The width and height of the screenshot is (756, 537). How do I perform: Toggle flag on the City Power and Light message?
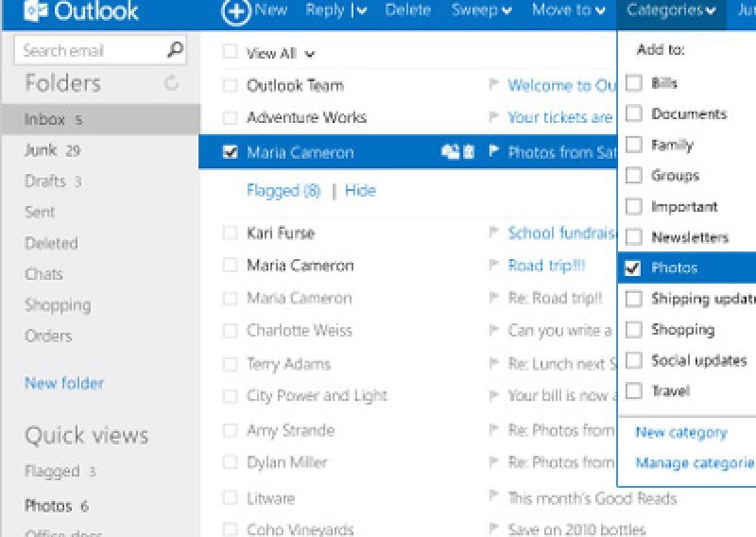[x=493, y=395]
